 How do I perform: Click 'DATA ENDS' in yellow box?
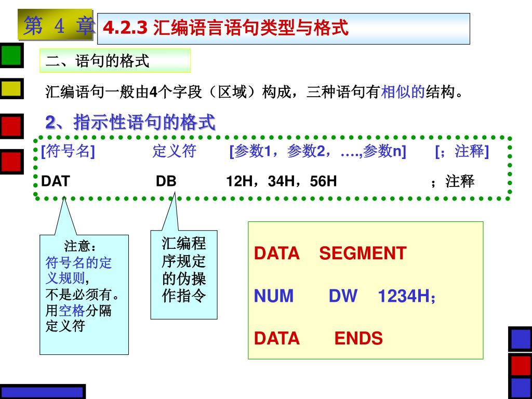click(318, 338)
